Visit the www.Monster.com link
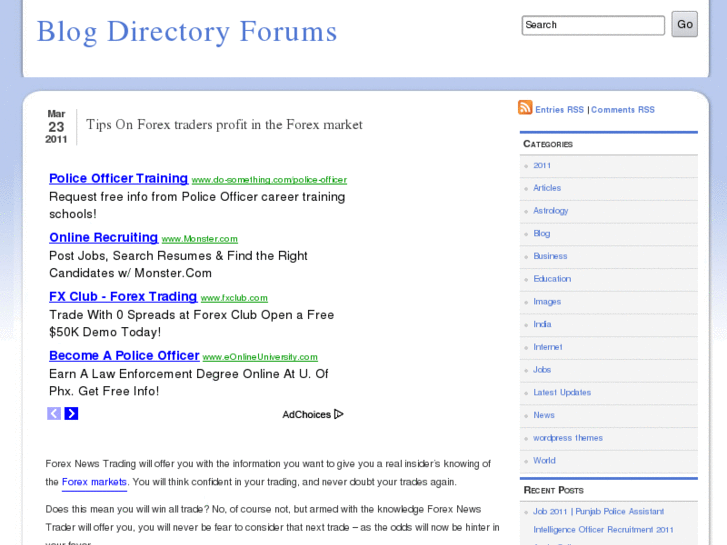 click(199, 239)
